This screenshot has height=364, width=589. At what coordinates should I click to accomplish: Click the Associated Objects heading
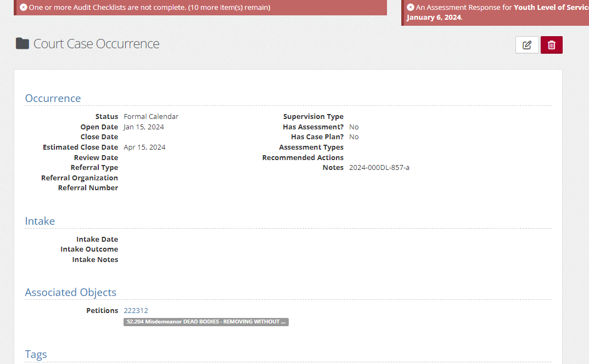click(x=70, y=292)
